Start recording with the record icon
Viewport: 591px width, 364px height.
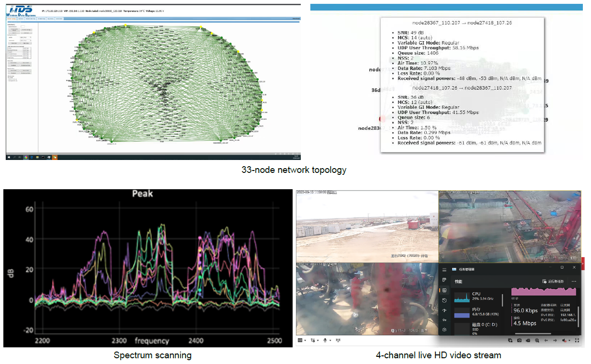click(x=528, y=339)
